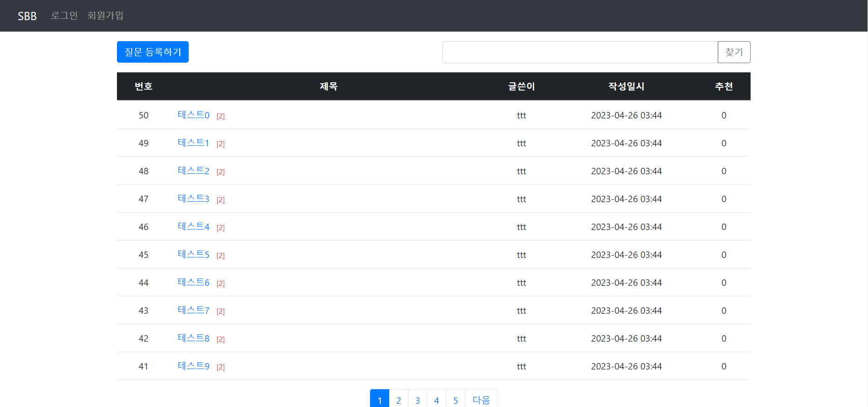Open the 테스트7 question link

pyautogui.click(x=194, y=310)
